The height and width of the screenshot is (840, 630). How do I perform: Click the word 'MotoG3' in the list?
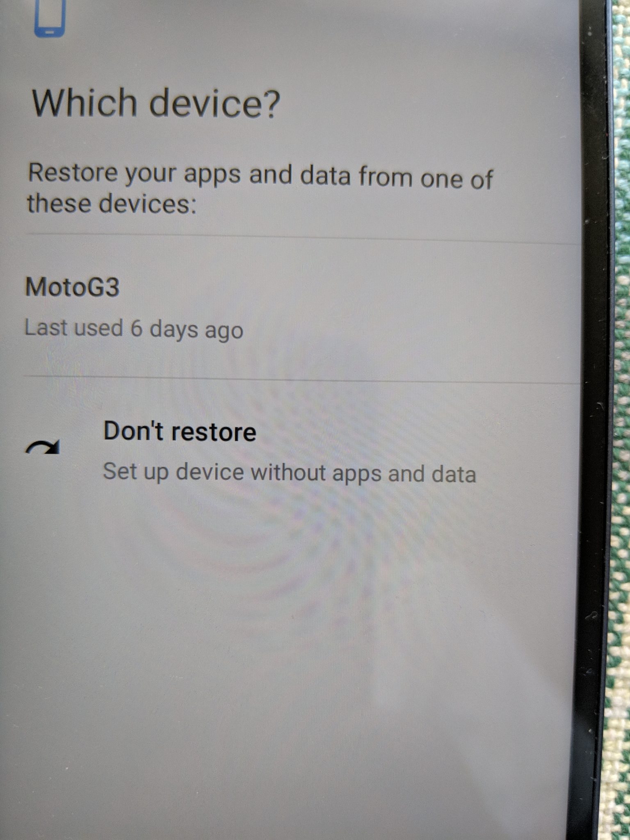coord(72,287)
